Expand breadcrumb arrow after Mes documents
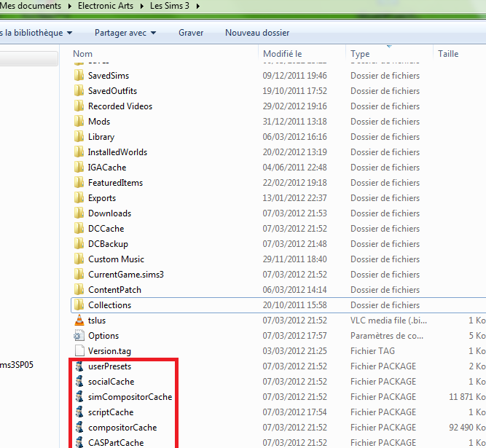This screenshot has width=486, height=448. (70, 6)
